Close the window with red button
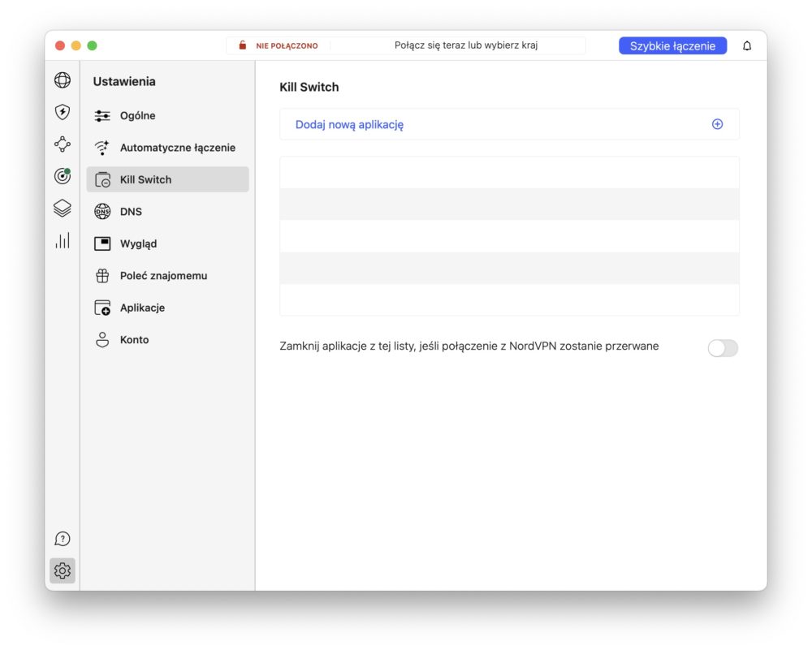This screenshot has height=650, width=812. pos(60,45)
